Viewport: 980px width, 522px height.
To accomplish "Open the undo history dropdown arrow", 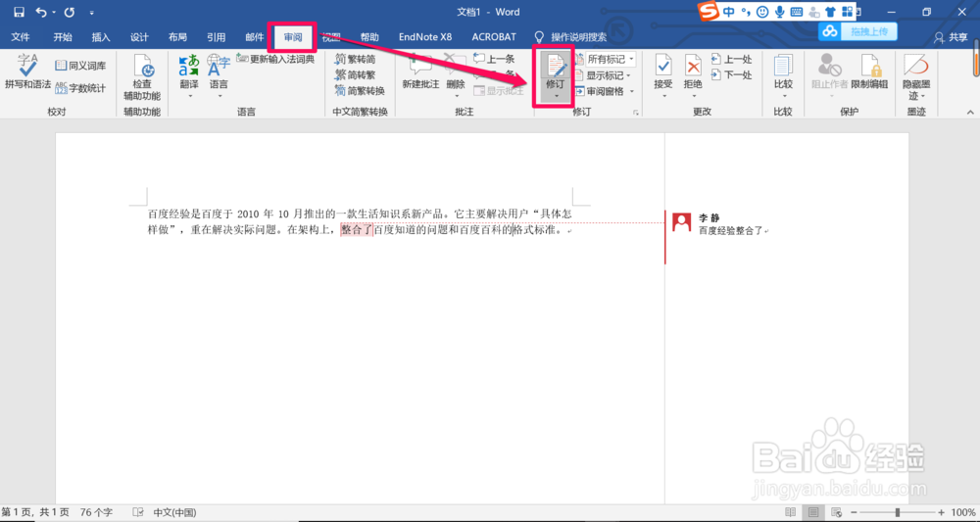I will (x=53, y=13).
